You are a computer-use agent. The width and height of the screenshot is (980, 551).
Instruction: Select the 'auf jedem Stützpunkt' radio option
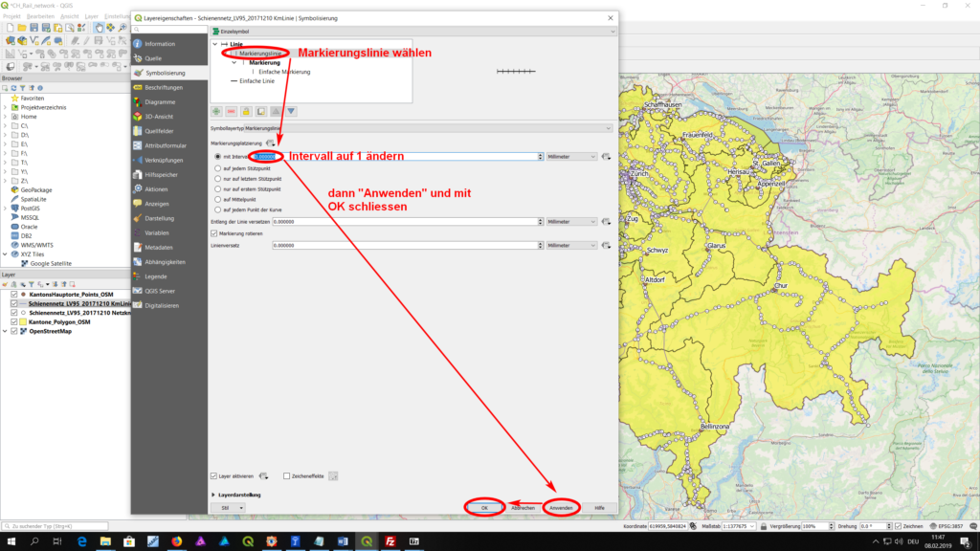coord(217,167)
